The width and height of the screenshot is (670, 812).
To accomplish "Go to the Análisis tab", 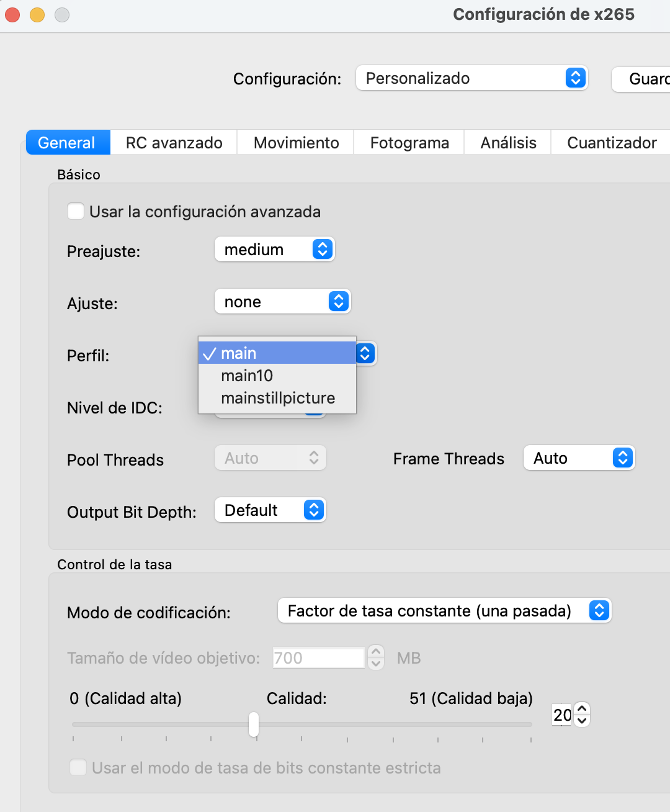I will pyautogui.click(x=507, y=142).
